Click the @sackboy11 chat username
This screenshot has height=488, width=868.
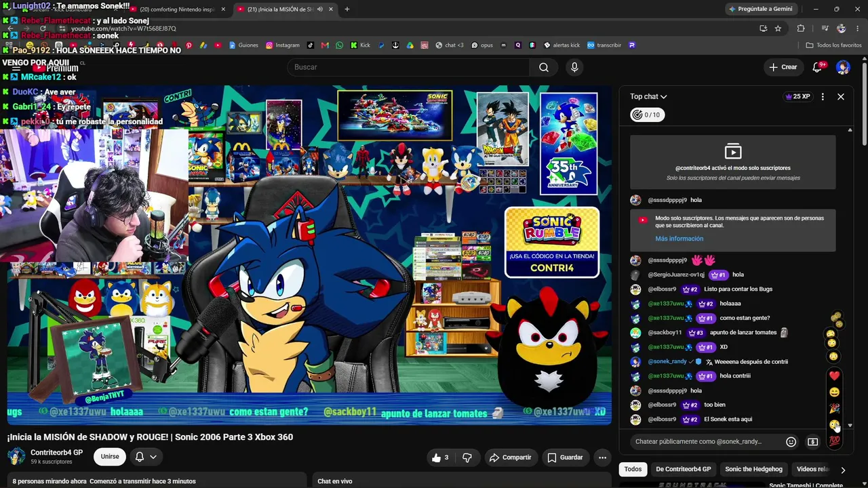pos(665,333)
